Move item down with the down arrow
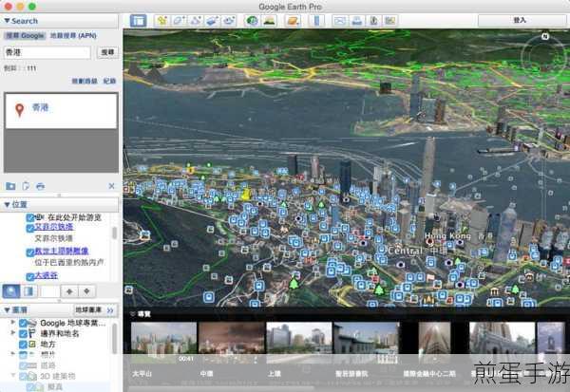Image resolution: width=570 pixels, height=392 pixels. 86,291
